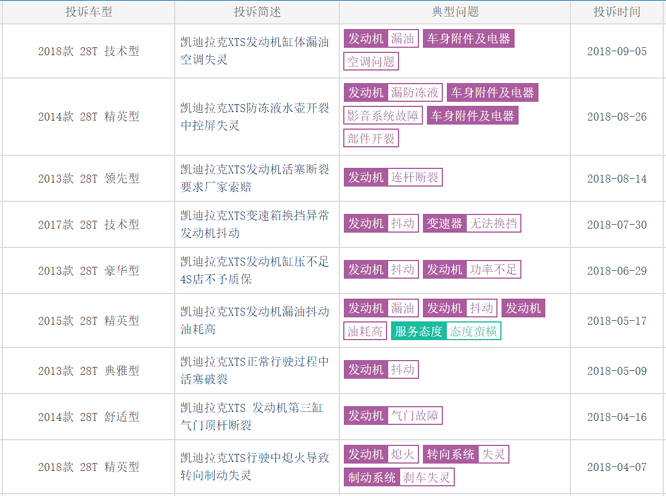Select cell 2015款 28T 精英型
Viewport: 666px width, 496px height.
click(89, 321)
